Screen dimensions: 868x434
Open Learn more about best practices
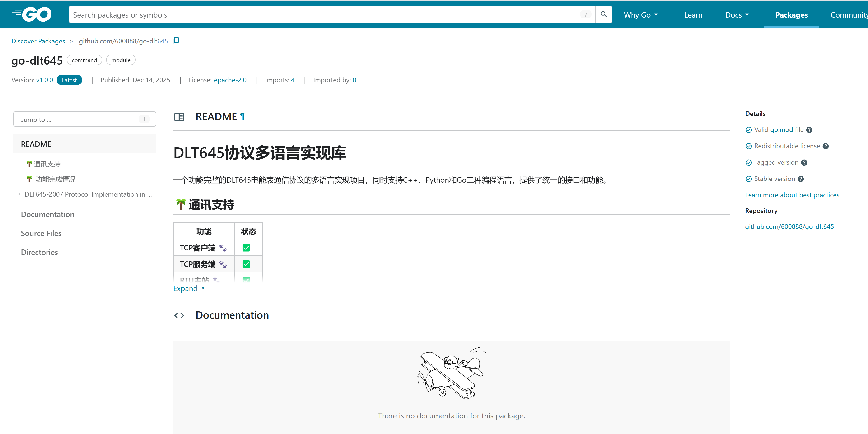coord(792,195)
